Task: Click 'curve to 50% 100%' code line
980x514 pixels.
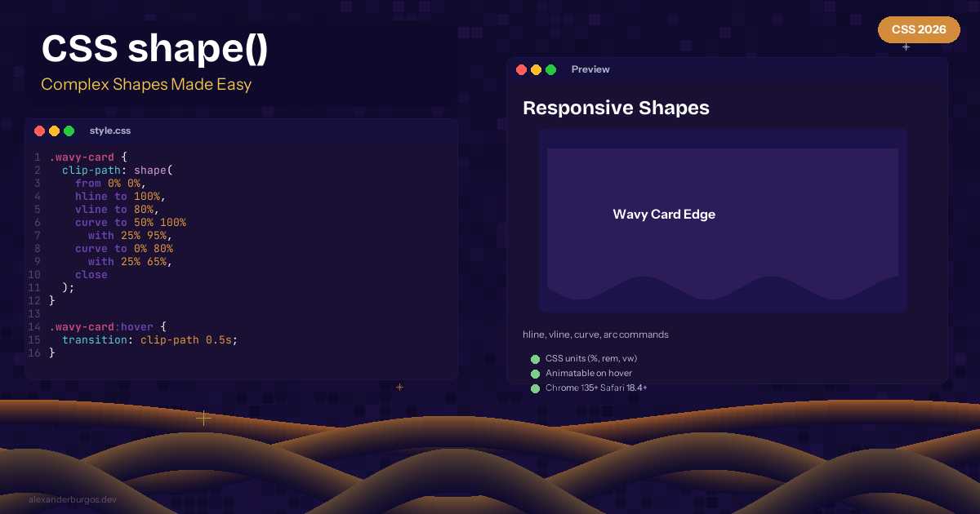Action: (x=131, y=222)
